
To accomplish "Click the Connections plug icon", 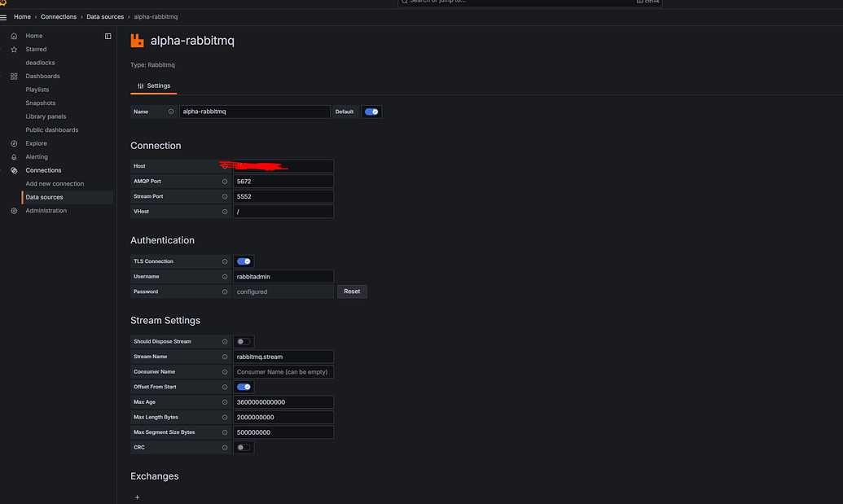I will (13, 169).
